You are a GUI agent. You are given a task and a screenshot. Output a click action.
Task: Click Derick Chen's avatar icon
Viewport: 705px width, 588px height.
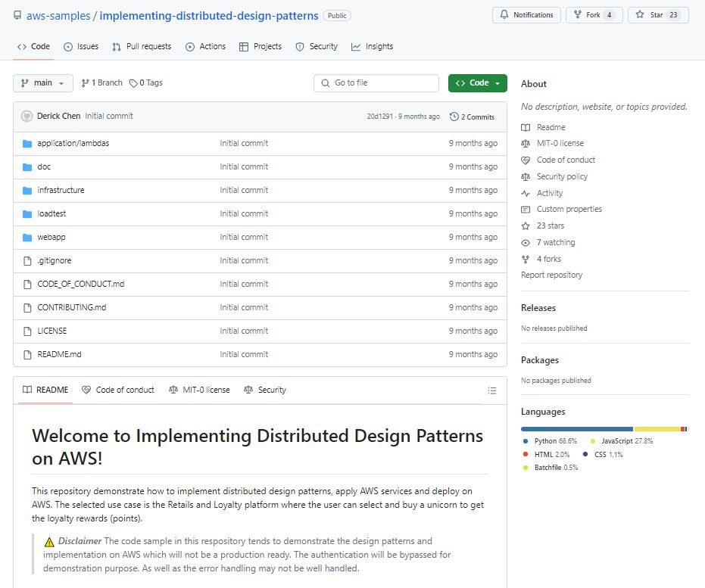click(x=27, y=116)
